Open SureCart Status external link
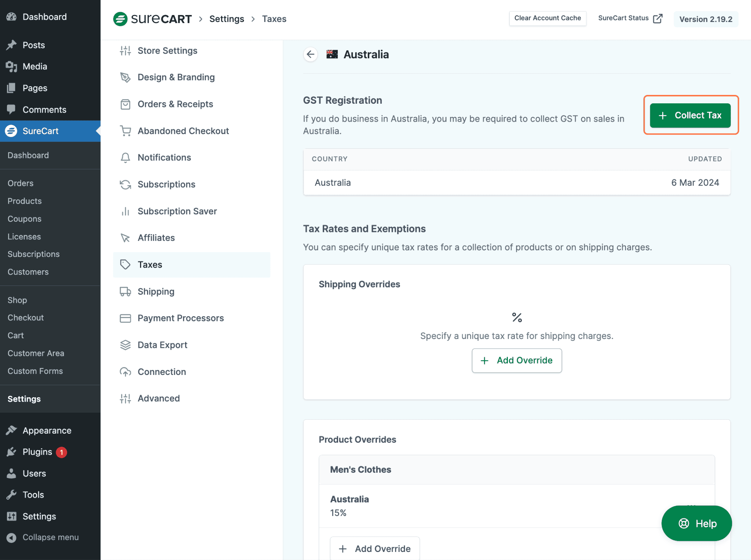The width and height of the screenshot is (751, 560). (629, 18)
